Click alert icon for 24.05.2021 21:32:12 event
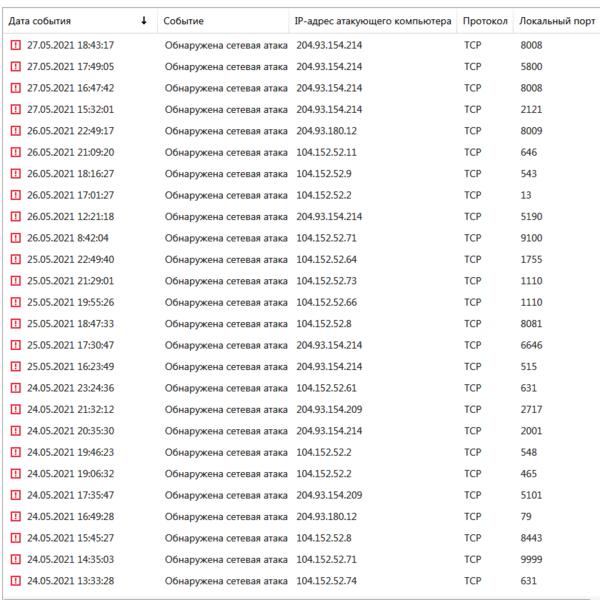 15,409
